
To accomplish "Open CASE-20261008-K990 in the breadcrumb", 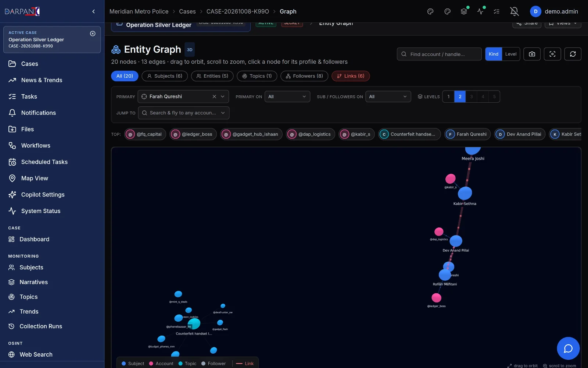I will [x=238, y=11].
